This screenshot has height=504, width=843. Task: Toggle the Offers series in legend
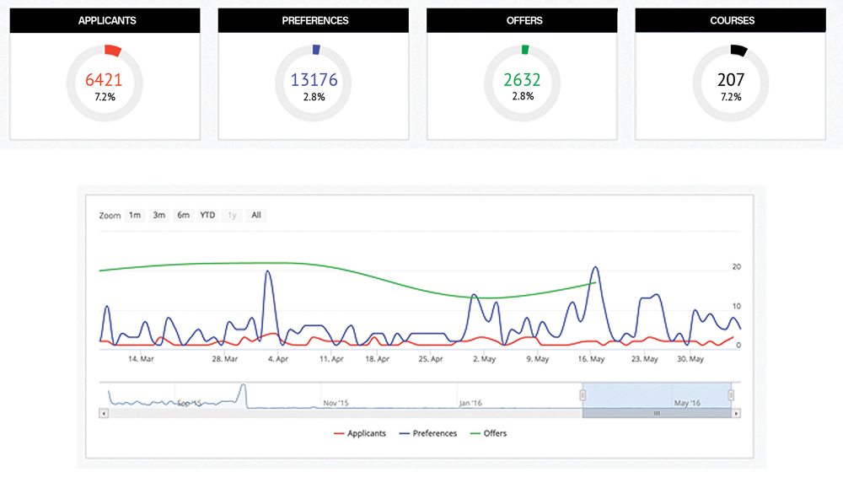pyautogui.click(x=488, y=433)
